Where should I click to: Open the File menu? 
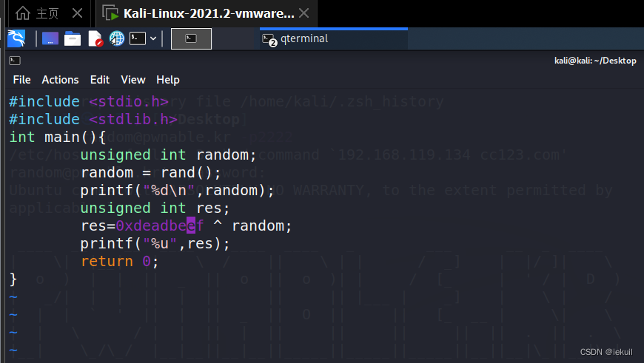tap(21, 80)
